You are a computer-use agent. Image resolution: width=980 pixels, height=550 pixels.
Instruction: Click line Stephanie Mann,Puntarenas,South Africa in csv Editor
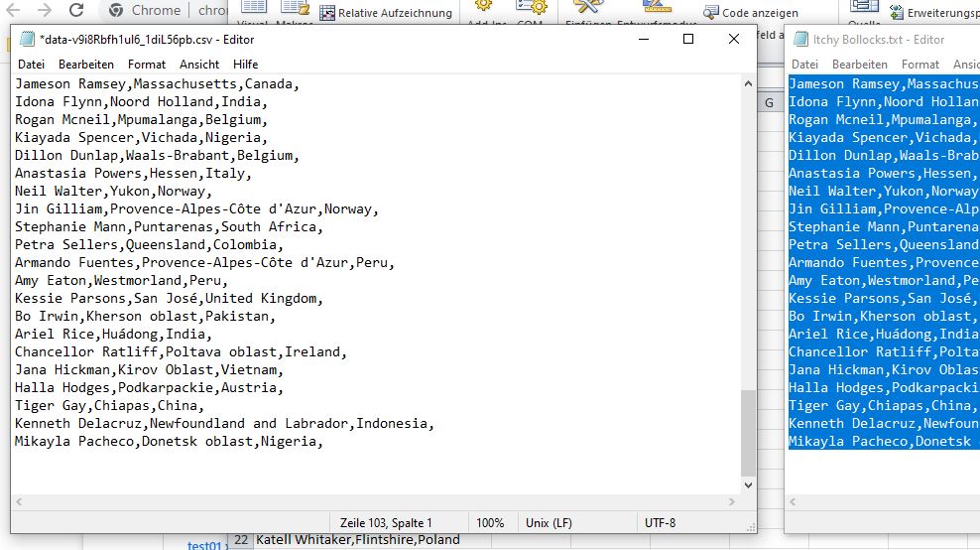pyautogui.click(x=169, y=226)
